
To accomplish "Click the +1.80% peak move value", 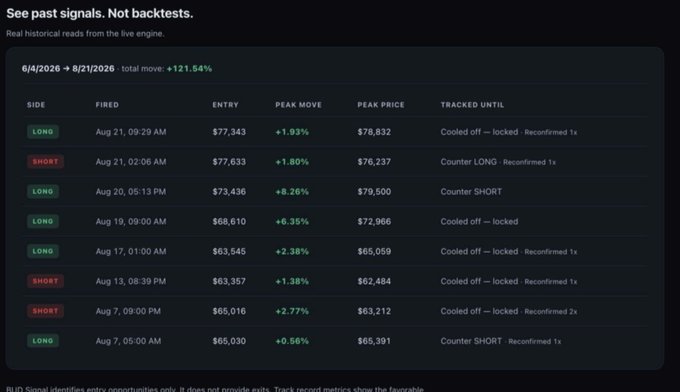I will 292,162.
